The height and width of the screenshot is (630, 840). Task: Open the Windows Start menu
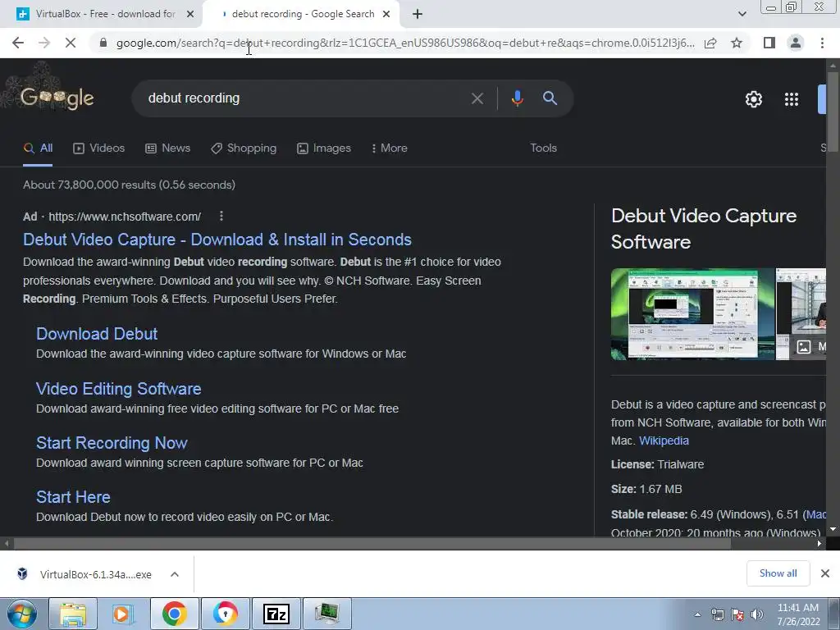tap(21, 614)
